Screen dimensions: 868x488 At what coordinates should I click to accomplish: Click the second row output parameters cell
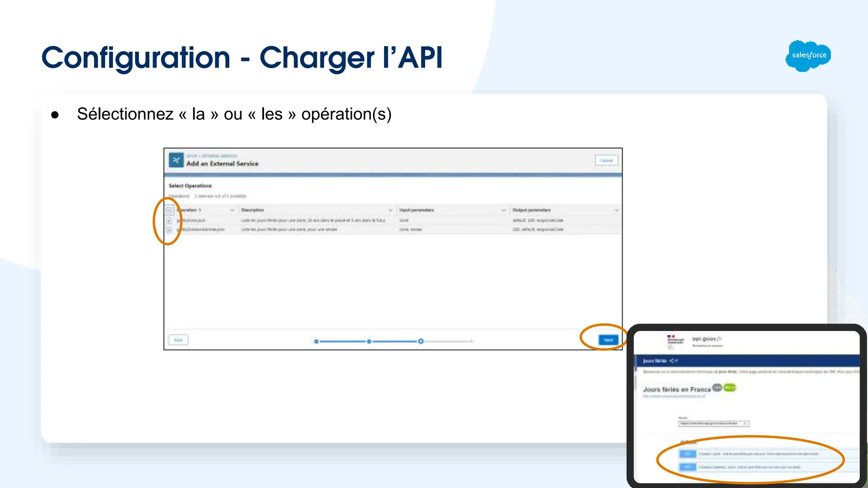pyautogui.click(x=538, y=230)
